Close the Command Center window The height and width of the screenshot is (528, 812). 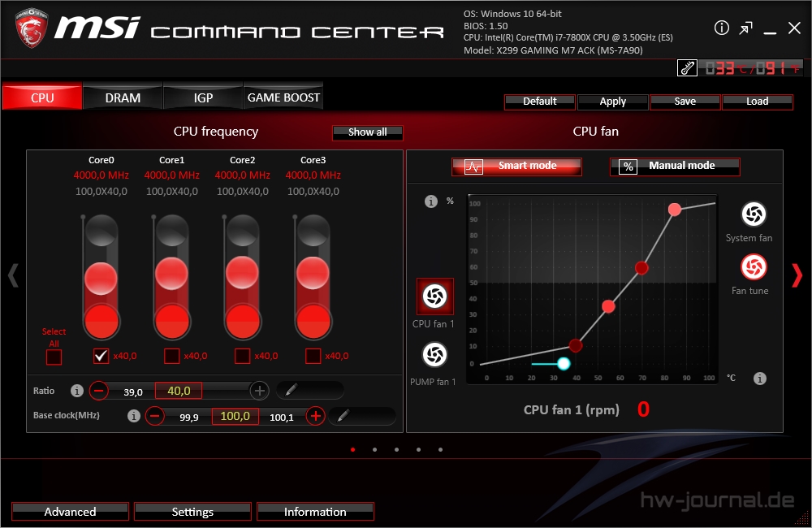point(794,28)
